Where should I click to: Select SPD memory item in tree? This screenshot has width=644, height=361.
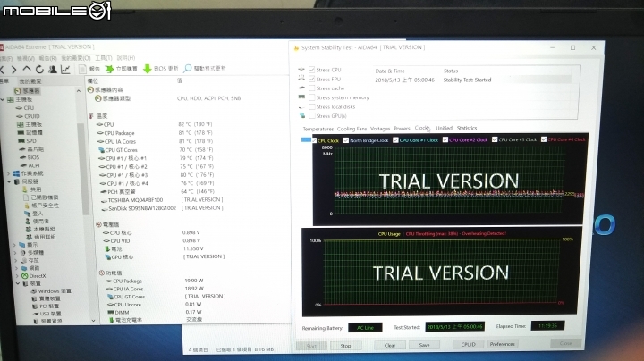(x=31, y=140)
